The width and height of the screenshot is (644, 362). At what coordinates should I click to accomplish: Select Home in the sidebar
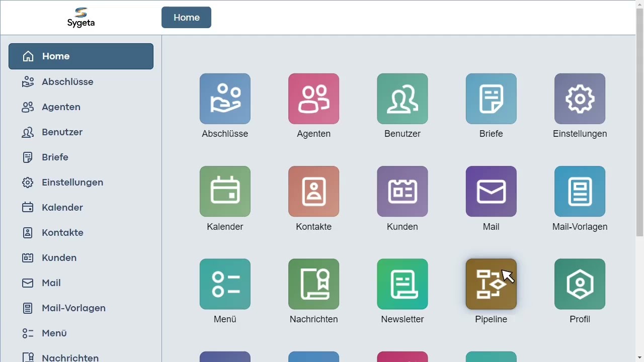[81, 56]
